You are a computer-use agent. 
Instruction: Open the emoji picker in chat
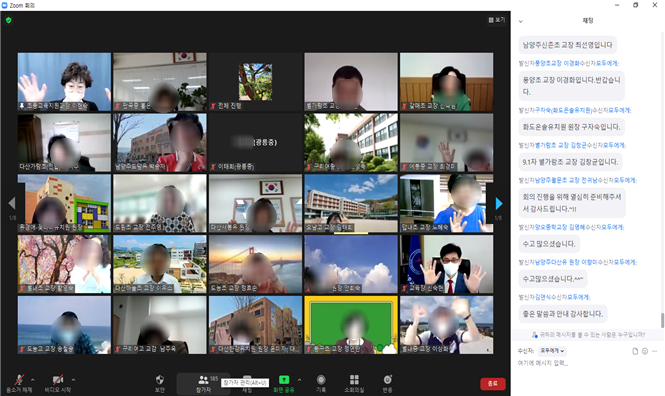645,351
